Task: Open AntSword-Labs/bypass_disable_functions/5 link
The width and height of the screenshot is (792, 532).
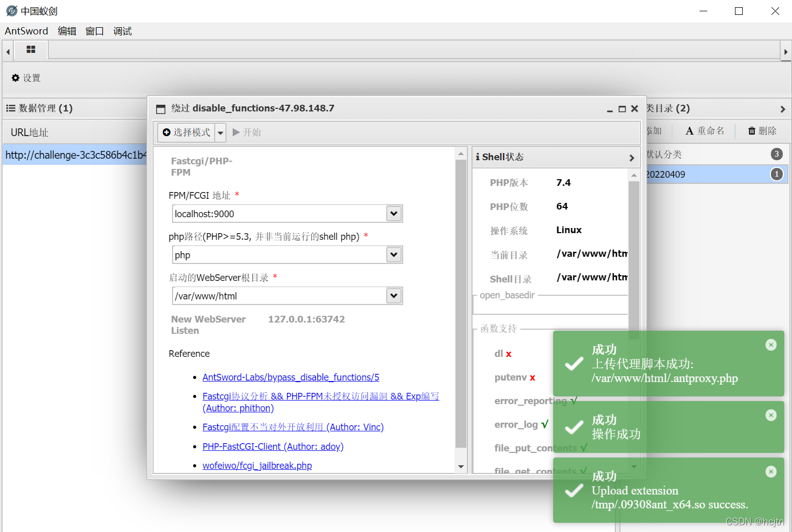Action: pos(291,377)
